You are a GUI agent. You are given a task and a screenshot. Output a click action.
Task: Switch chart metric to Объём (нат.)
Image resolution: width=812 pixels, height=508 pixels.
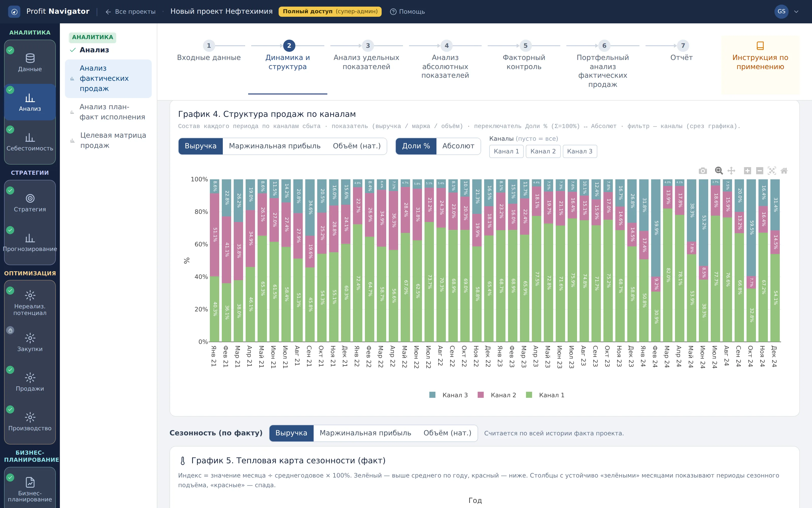pyautogui.click(x=357, y=146)
